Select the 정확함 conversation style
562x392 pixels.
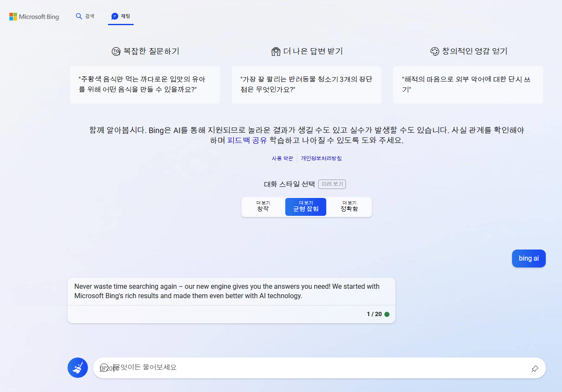coord(349,206)
